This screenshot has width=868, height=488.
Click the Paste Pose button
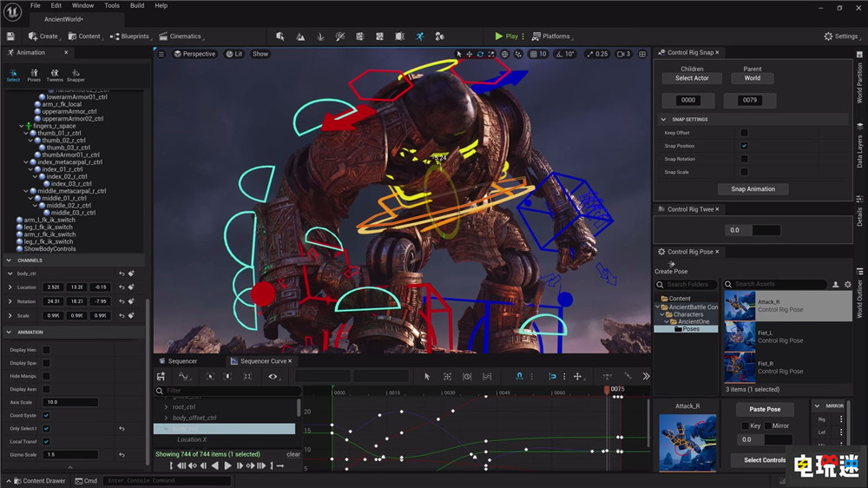765,409
